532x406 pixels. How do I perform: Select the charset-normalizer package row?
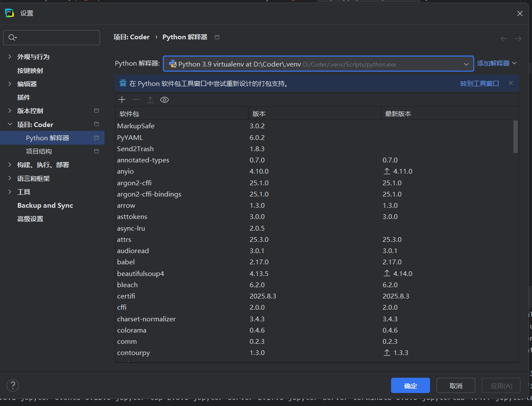coord(314,319)
